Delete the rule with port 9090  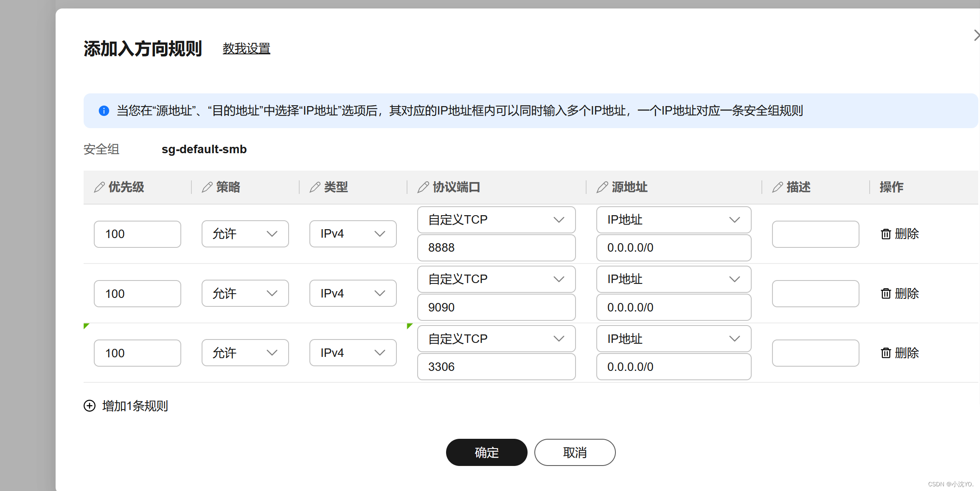tap(900, 293)
